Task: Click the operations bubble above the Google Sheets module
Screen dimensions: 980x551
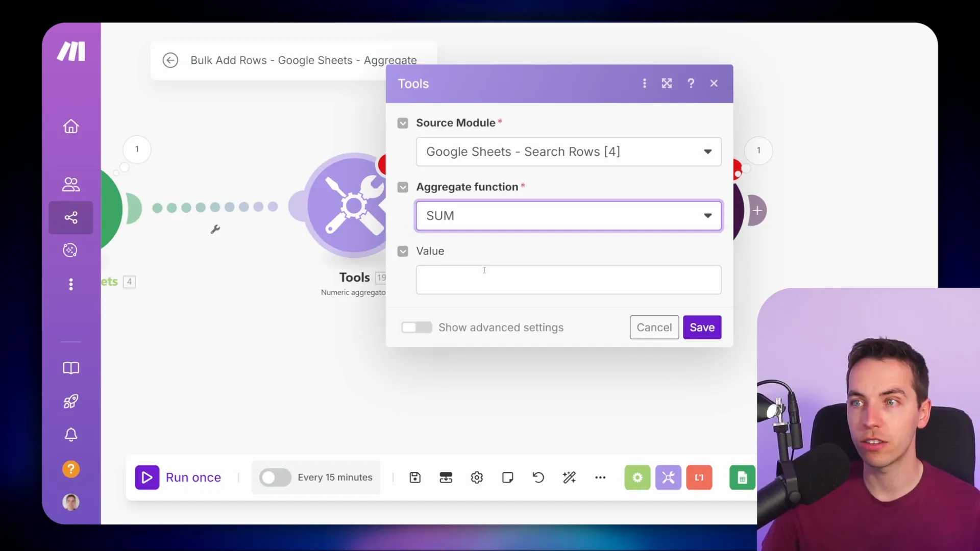Action: tap(137, 149)
